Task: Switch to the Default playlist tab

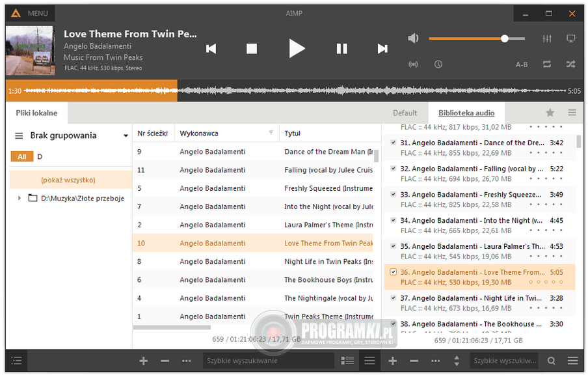Action: coord(405,113)
